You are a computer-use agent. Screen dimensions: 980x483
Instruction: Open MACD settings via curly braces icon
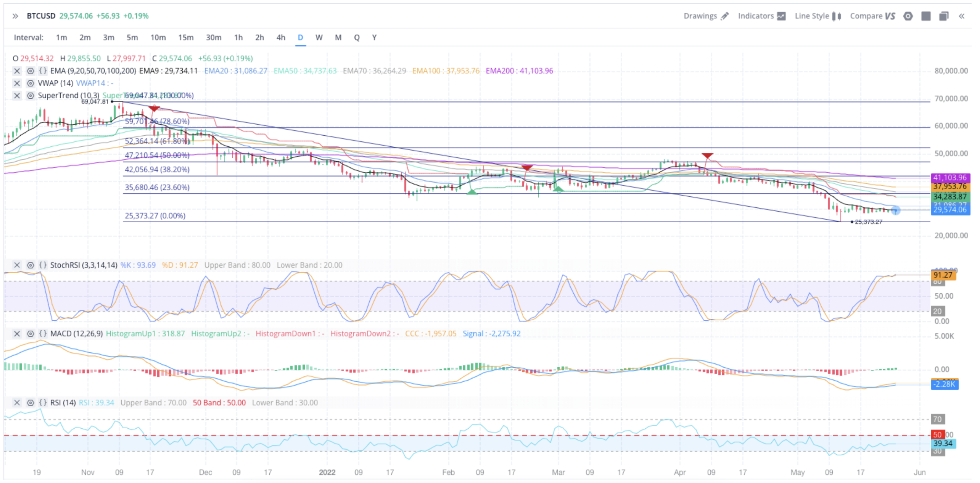pyautogui.click(x=43, y=334)
